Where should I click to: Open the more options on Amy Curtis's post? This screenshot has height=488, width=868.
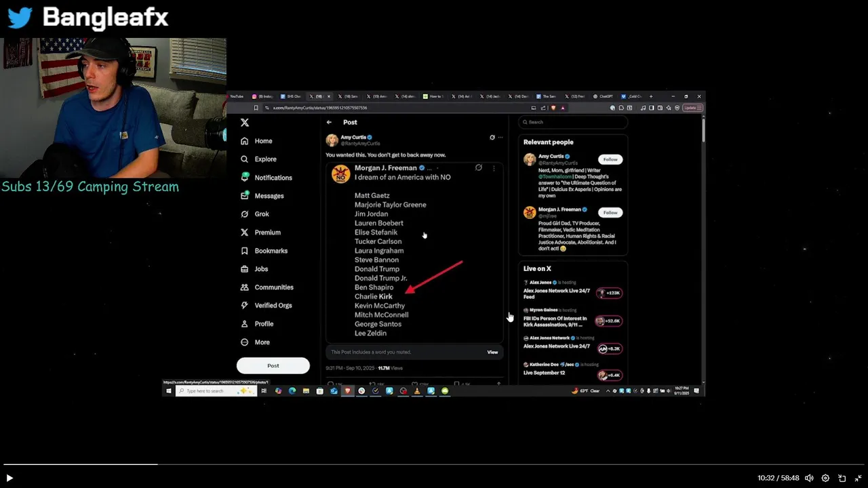coord(500,138)
